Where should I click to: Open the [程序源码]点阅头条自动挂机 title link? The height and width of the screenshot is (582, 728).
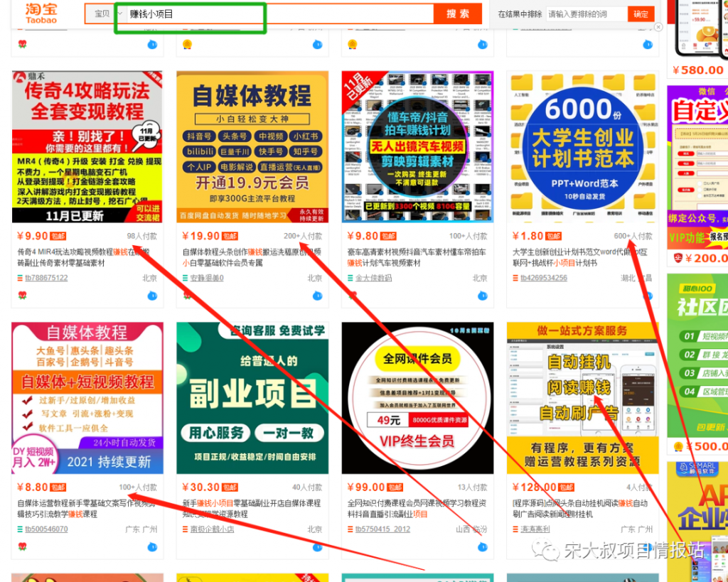coord(580,509)
